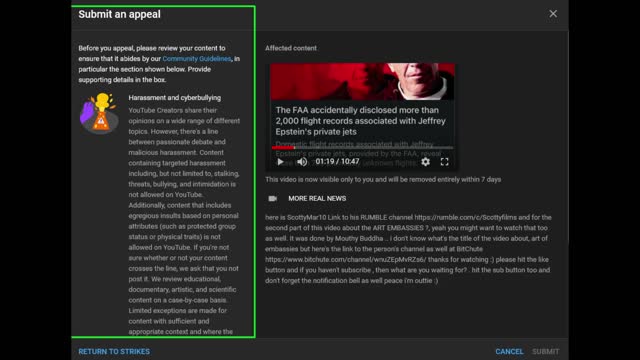Click the video progress bar
640x360 pixels.
(x=362, y=147)
